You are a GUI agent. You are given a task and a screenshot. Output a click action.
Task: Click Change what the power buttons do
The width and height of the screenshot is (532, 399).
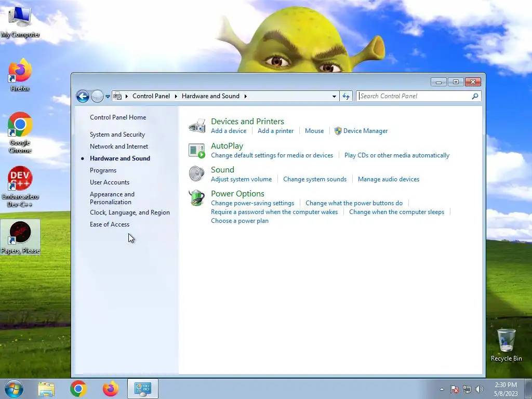point(354,203)
